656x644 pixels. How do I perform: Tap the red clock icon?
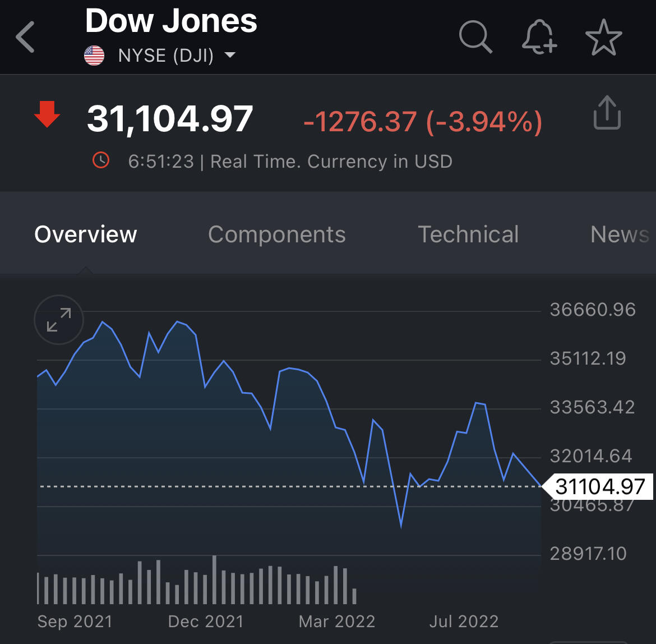[101, 161]
